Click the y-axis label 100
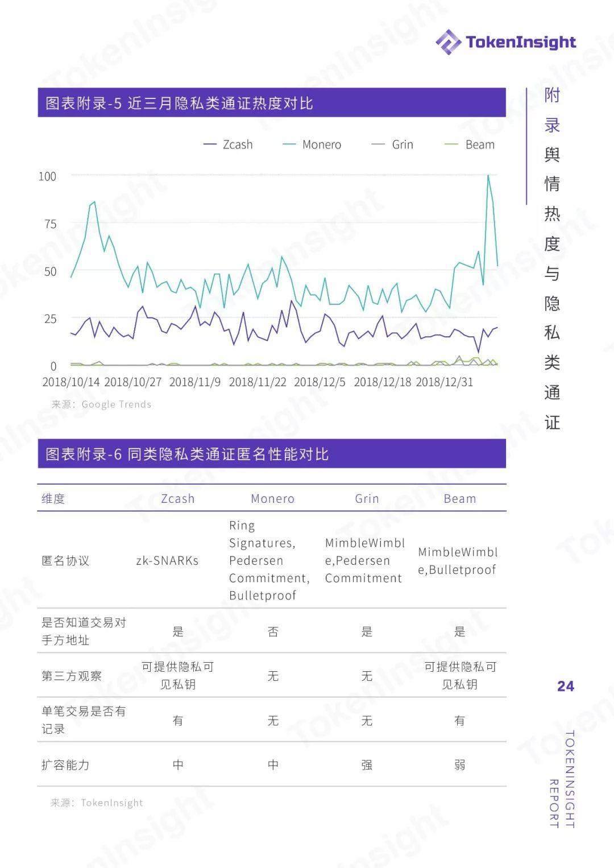614x868 pixels. [47, 176]
